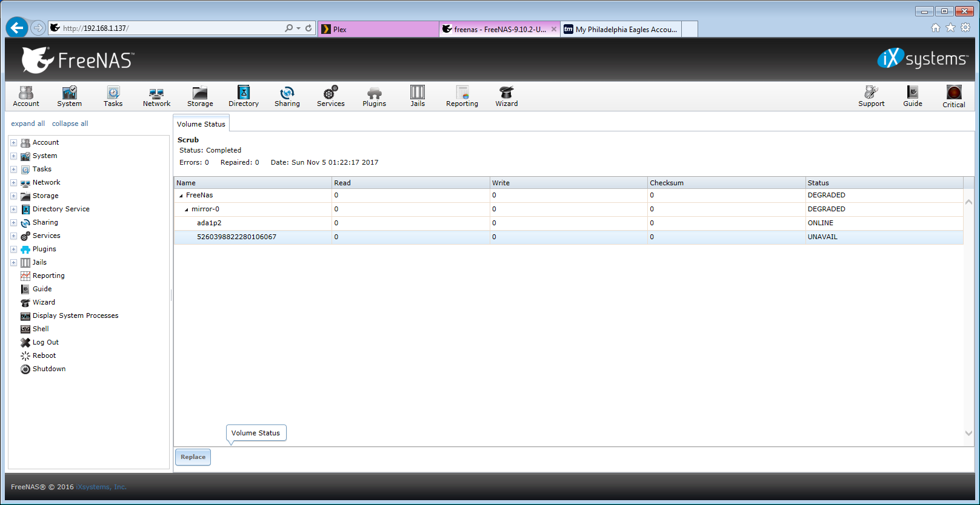The width and height of the screenshot is (980, 505).
Task: Select the Jails toolbar icon
Action: tap(418, 96)
